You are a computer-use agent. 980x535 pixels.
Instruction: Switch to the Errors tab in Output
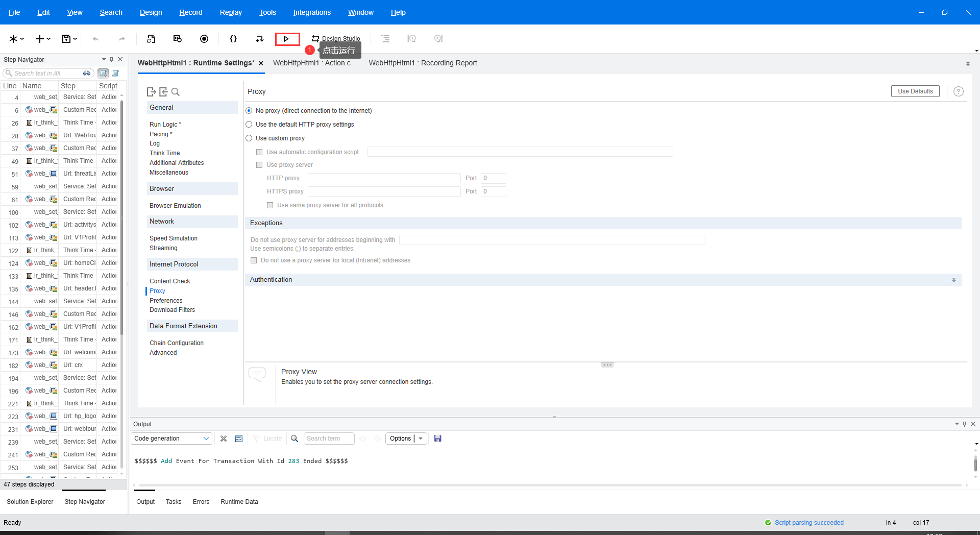point(201,502)
